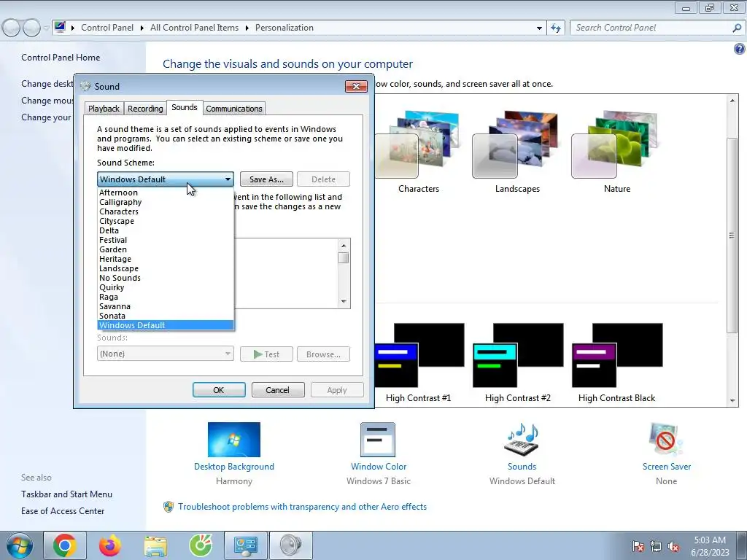
Task: Select the Characters theme
Action: pos(418,152)
